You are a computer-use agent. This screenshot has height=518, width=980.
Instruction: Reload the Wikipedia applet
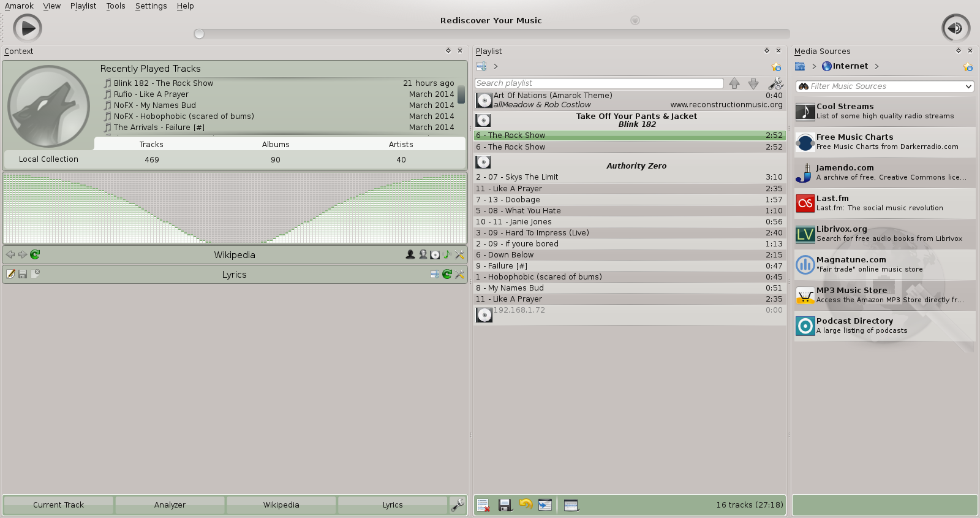(35, 254)
